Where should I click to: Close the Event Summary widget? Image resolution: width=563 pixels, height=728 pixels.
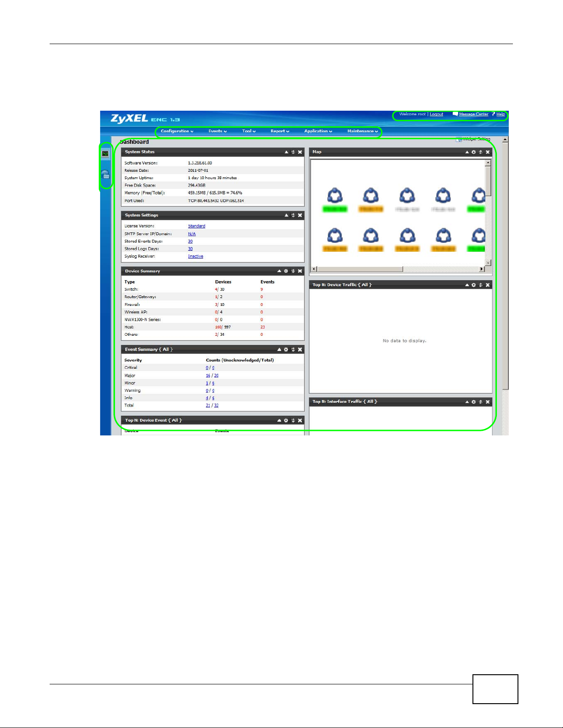click(300, 350)
